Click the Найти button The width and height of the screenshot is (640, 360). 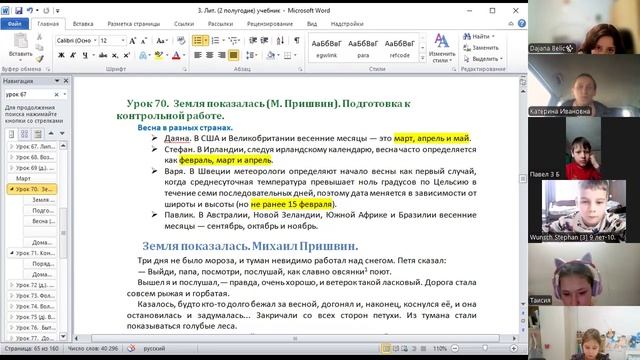479,36
